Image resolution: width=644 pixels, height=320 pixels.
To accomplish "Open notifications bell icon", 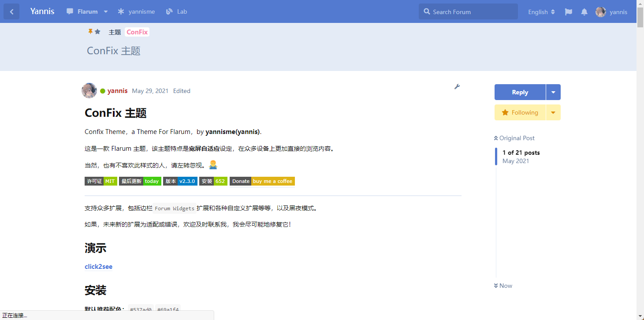I will tap(584, 12).
